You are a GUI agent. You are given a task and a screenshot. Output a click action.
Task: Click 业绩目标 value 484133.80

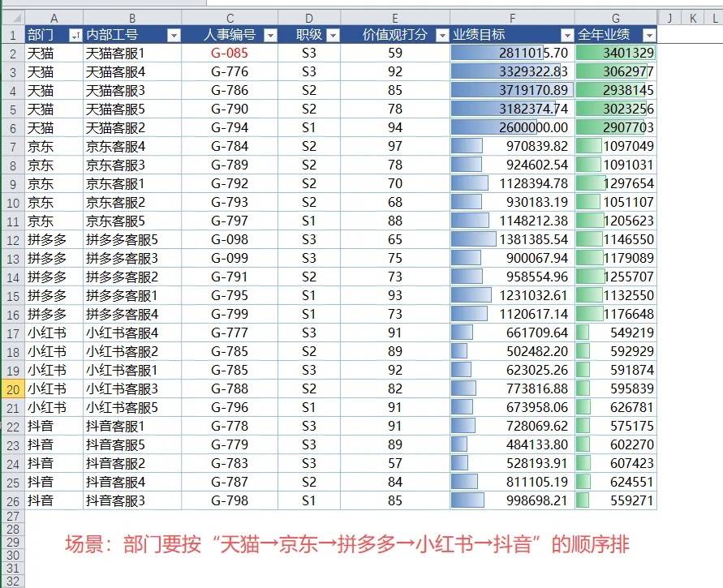coord(512,444)
